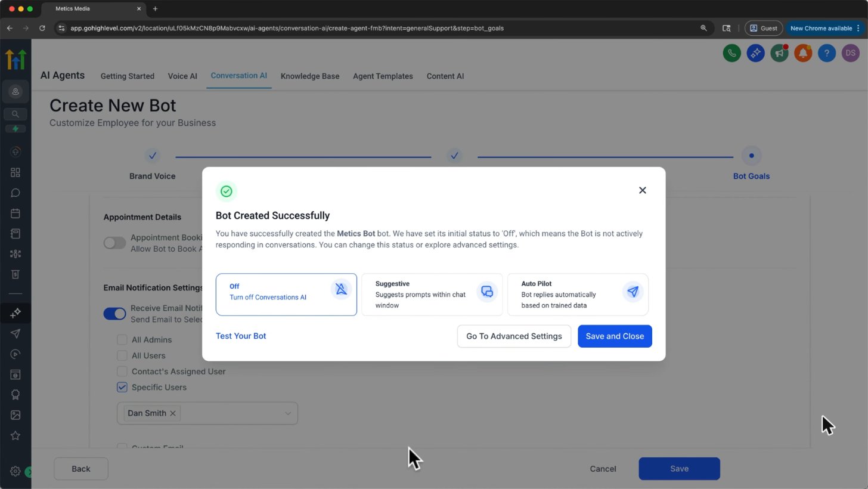Click Go To Advanced Settings button
This screenshot has width=868, height=489.
[514, 336]
